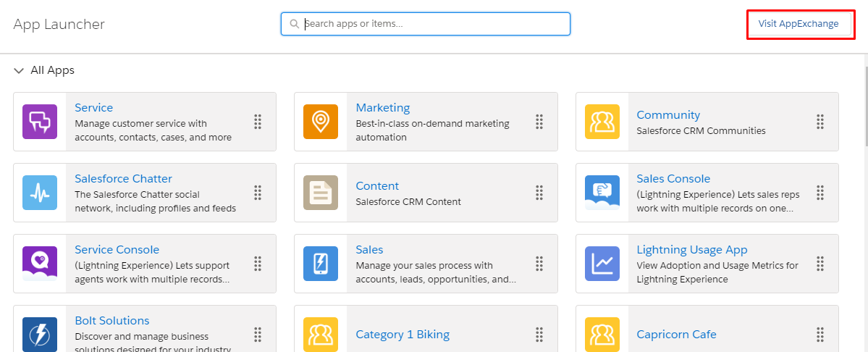Open the Lightning Usage App chart icon
868x352 pixels.
tap(602, 264)
